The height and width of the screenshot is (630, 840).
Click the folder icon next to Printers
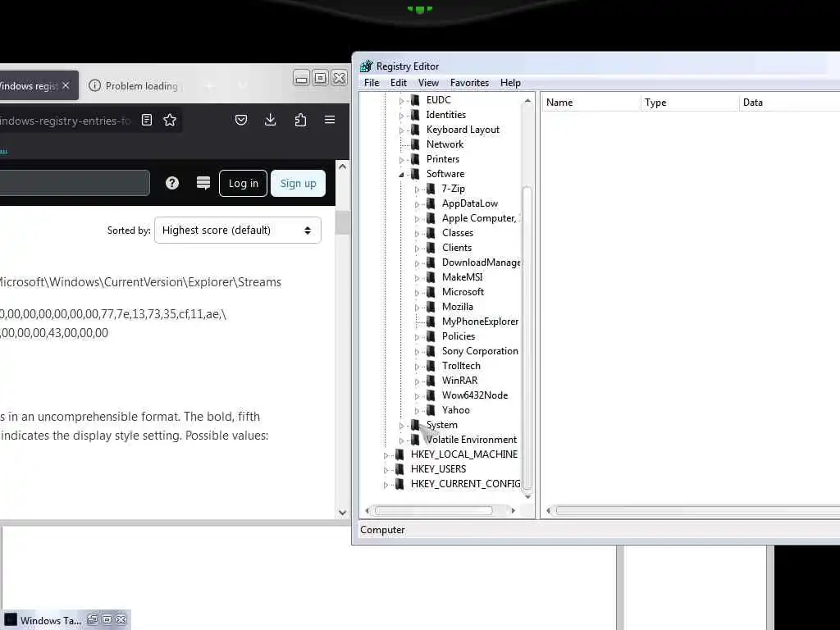click(415, 159)
